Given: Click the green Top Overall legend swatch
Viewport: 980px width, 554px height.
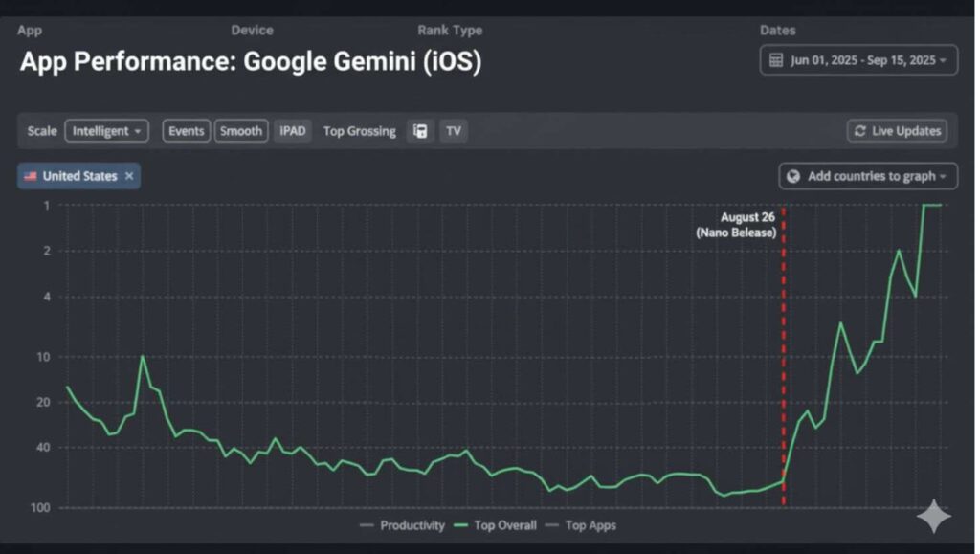Looking at the screenshot, I should click(461, 525).
